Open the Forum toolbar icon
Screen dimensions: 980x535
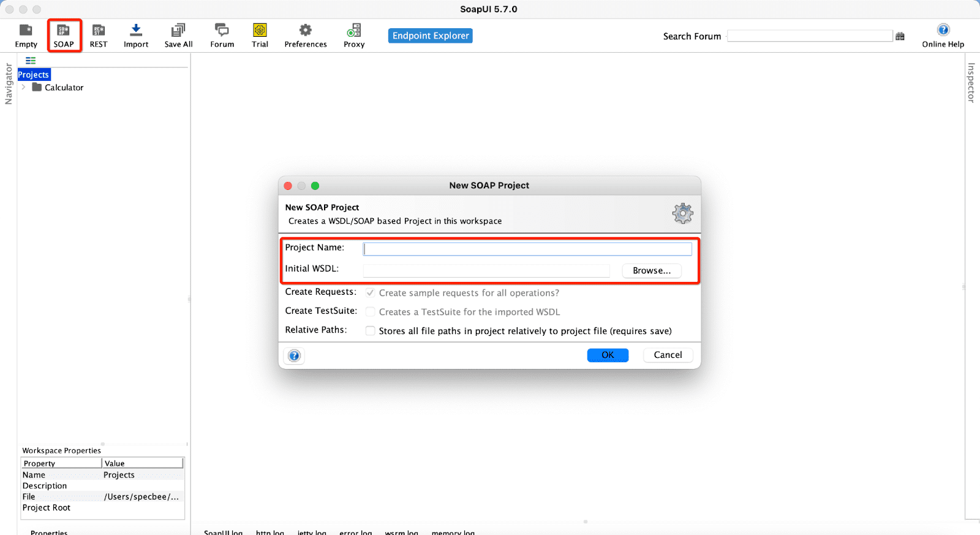coord(222,36)
